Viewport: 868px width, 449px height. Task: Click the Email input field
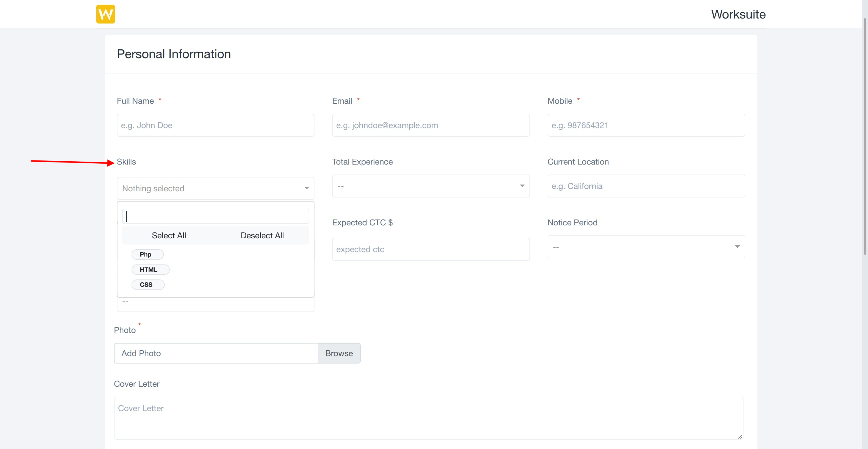point(430,125)
